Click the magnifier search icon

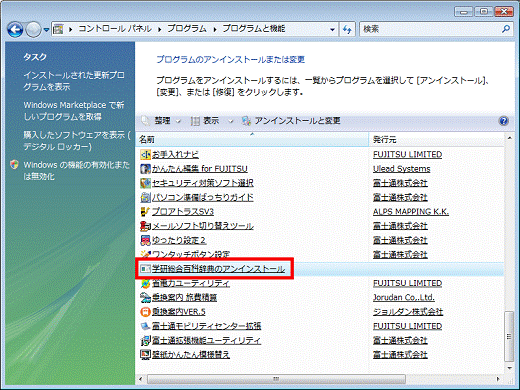point(506,29)
